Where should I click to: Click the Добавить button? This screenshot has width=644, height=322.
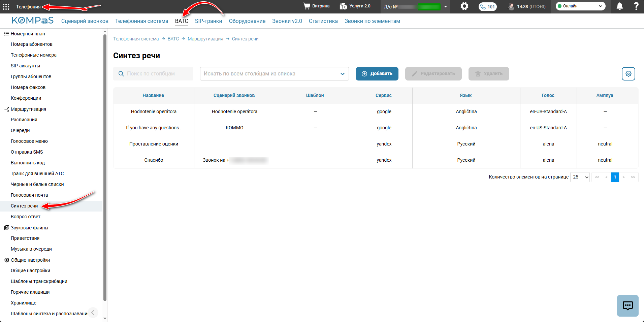[377, 74]
